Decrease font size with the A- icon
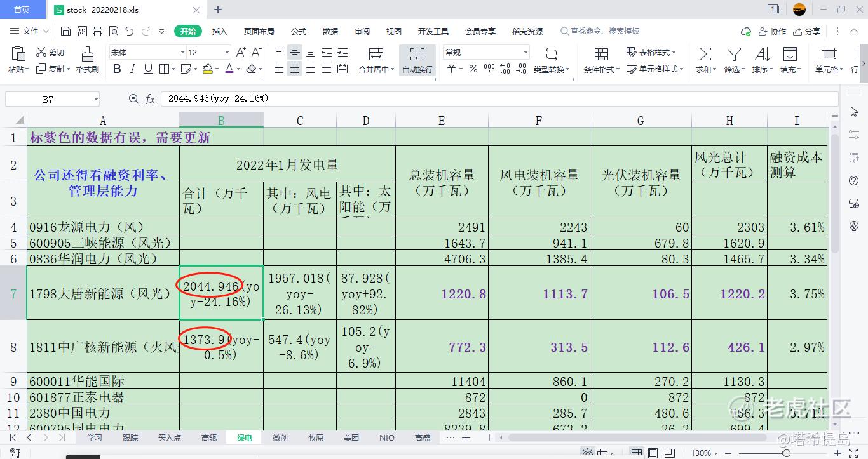868x459 pixels. [x=257, y=53]
